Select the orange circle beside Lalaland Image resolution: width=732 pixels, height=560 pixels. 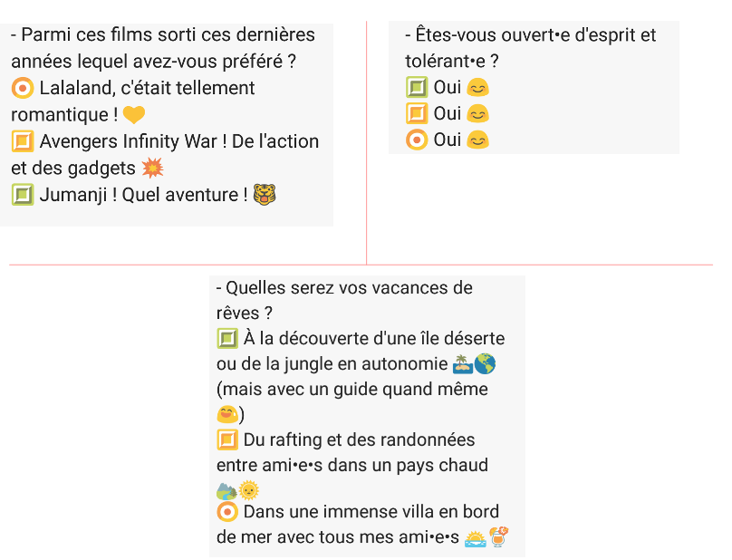pyautogui.click(x=23, y=88)
